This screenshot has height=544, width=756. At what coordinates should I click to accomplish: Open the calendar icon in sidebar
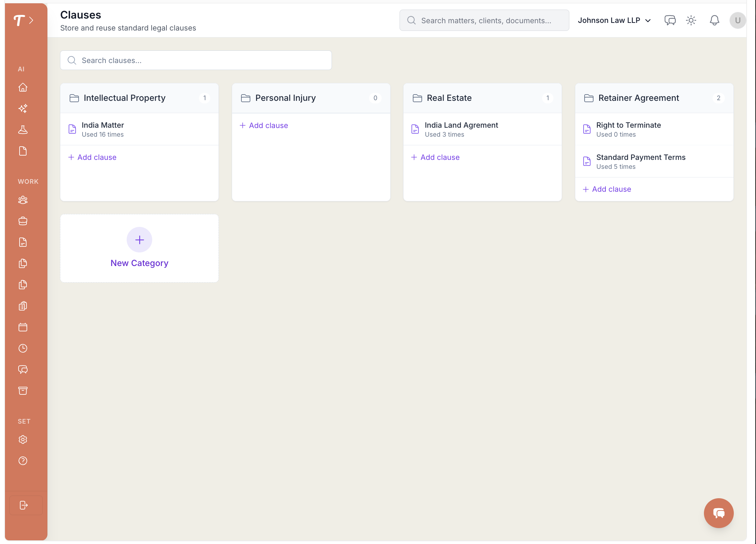pos(23,327)
